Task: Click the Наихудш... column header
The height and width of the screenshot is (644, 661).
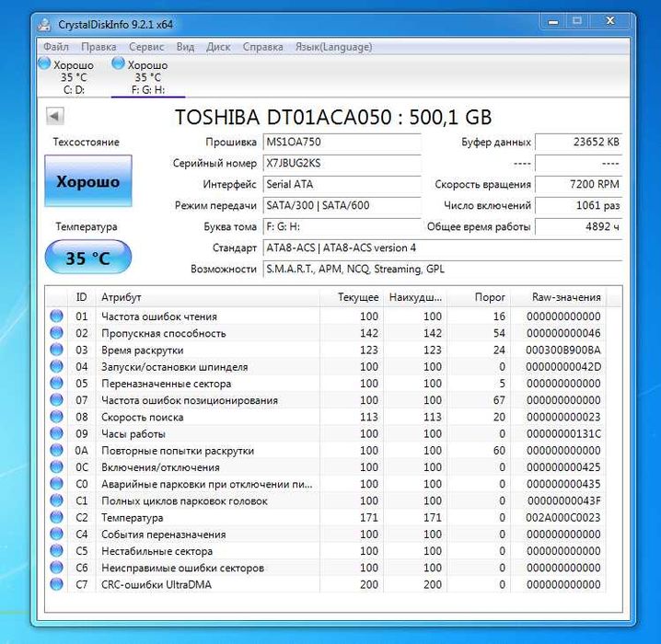Action: [415, 297]
